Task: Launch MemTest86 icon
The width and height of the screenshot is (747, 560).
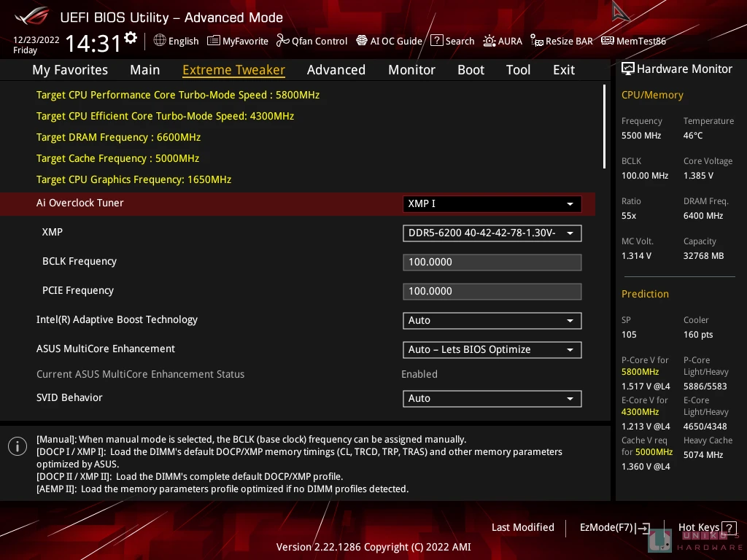Action: coord(608,41)
